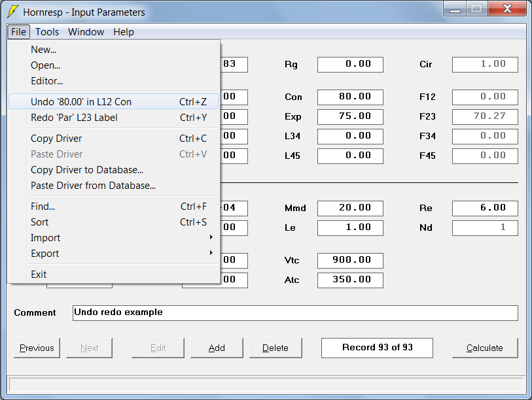
Task: Click the Con value field 80.00
Action: [x=350, y=97]
